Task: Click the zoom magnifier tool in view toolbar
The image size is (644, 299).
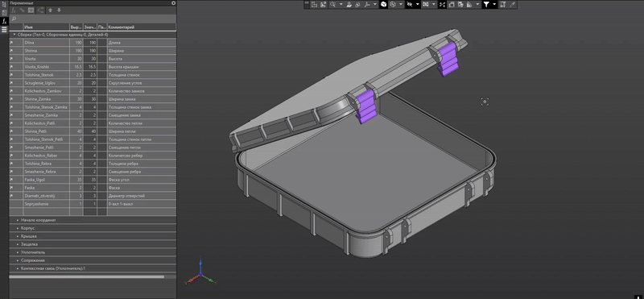Action: coord(332,5)
